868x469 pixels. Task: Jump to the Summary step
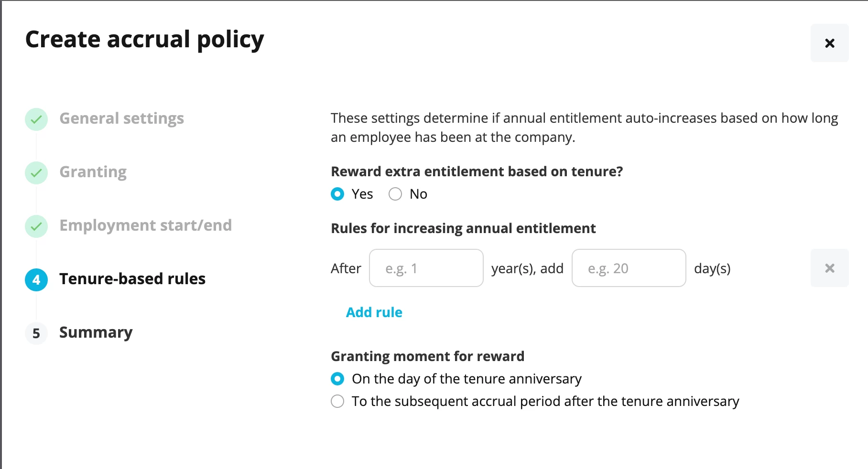96,332
